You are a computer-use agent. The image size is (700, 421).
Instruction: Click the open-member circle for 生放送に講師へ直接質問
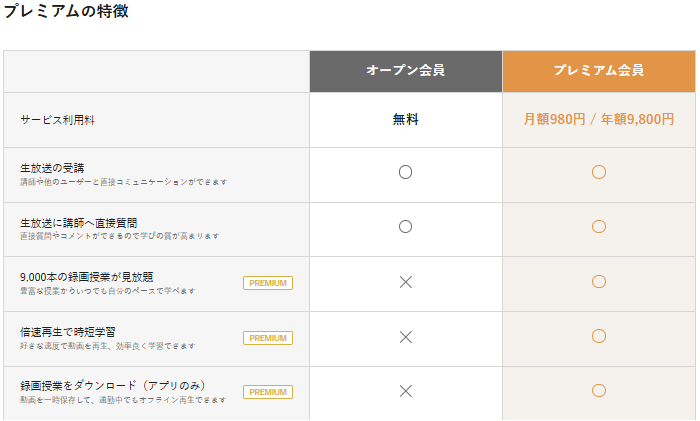(405, 227)
